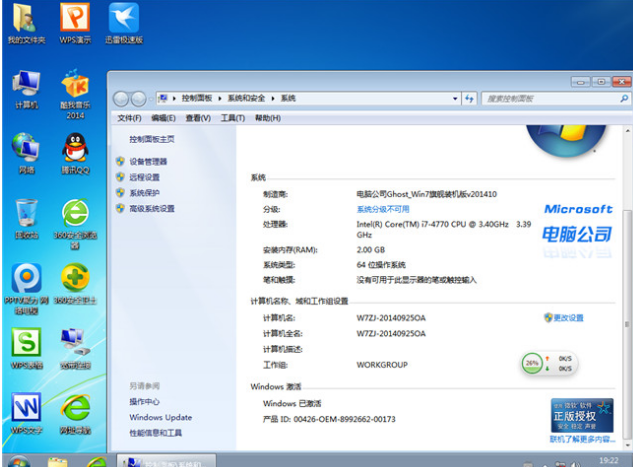The height and width of the screenshot is (467, 633).
Task: Click the Windows 已激活 status text
Action: [x=292, y=404]
